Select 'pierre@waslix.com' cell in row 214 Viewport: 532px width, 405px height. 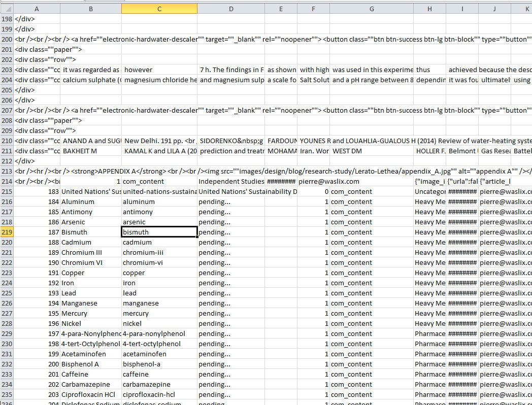pos(313,182)
